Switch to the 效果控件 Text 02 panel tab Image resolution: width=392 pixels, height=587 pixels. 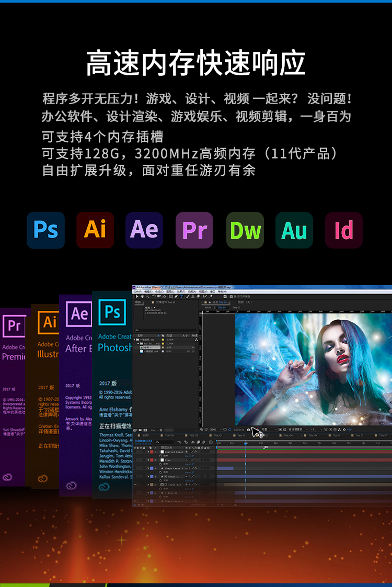pos(164,302)
